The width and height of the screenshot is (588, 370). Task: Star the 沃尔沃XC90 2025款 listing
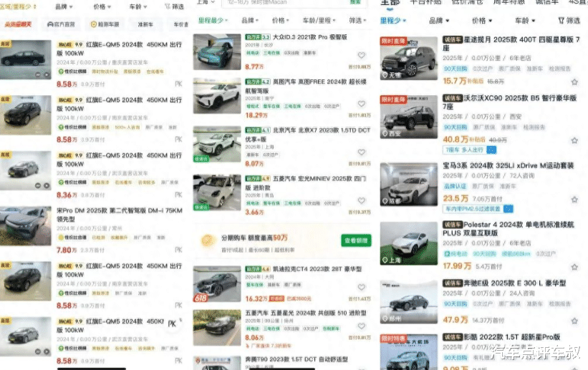[574, 140]
